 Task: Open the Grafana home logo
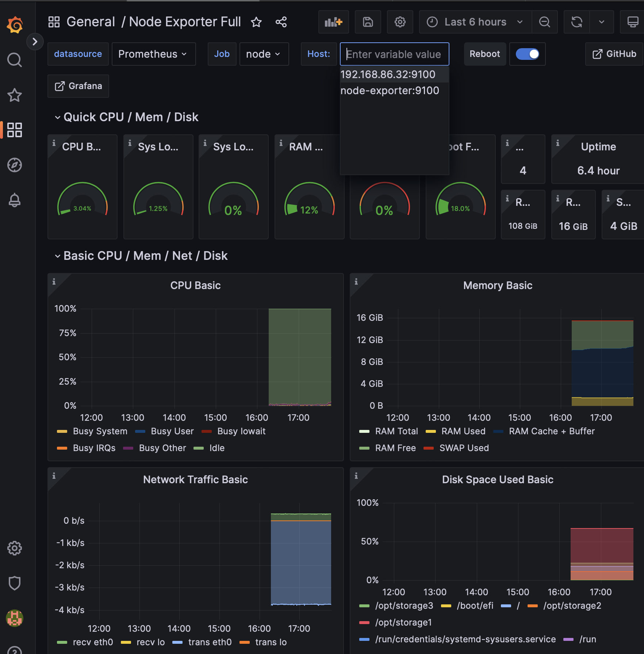(x=15, y=24)
